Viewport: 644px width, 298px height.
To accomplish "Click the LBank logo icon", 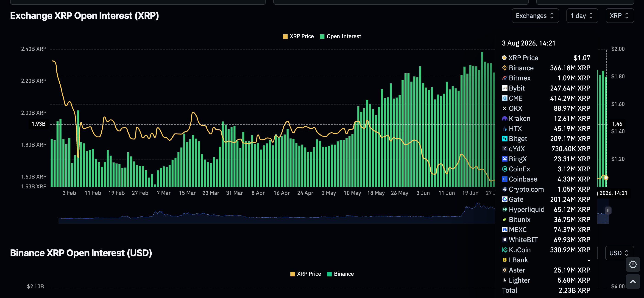I will 505,260.
